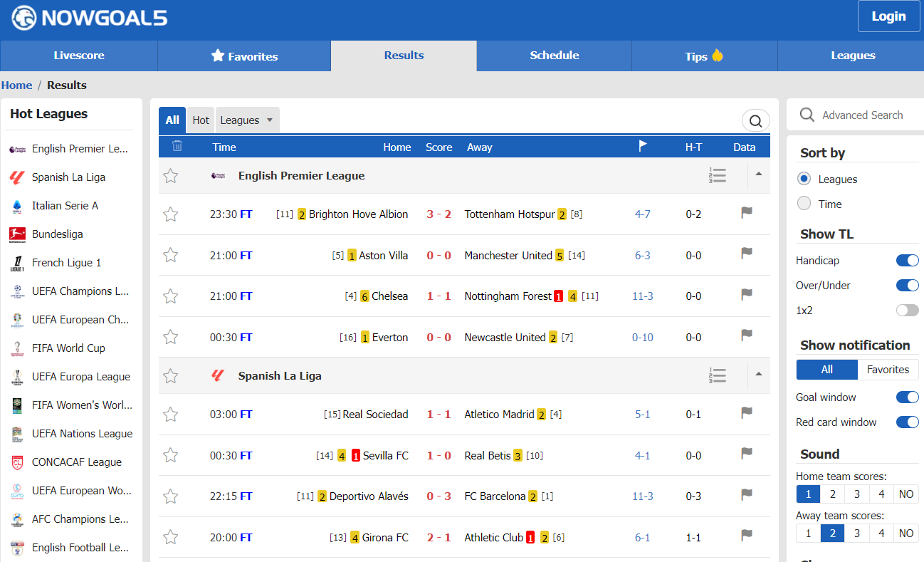Screen dimensions: 924x562
Task: Open Italian Serie A in Hot Leagues
Action: [65, 206]
